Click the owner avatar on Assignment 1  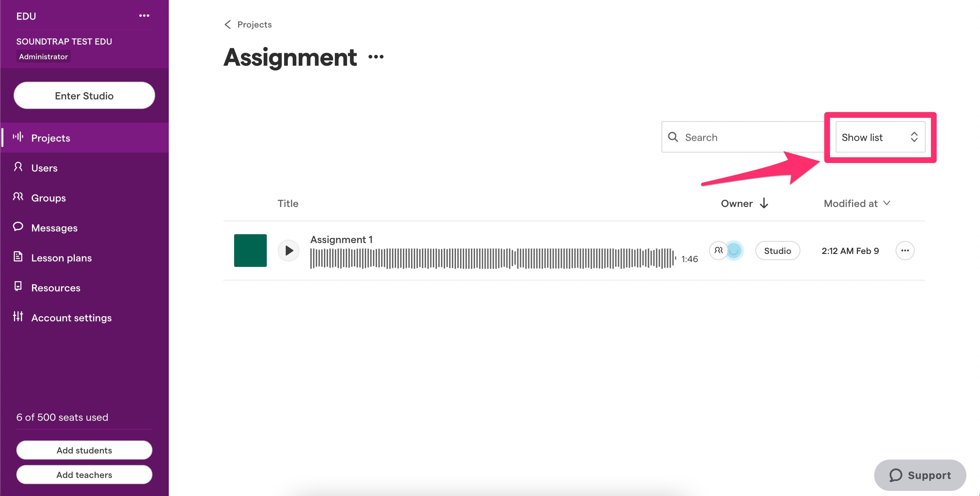[x=734, y=251]
